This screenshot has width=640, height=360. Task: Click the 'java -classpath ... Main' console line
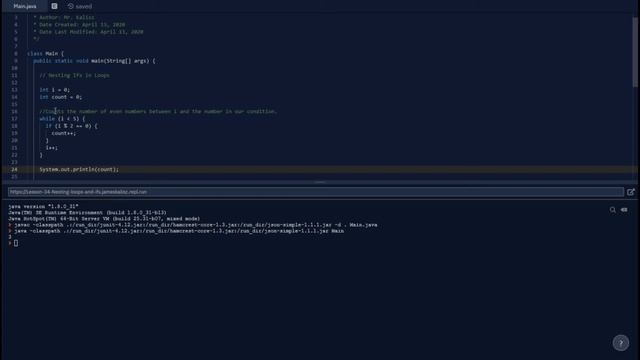pyautogui.click(x=179, y=231)
